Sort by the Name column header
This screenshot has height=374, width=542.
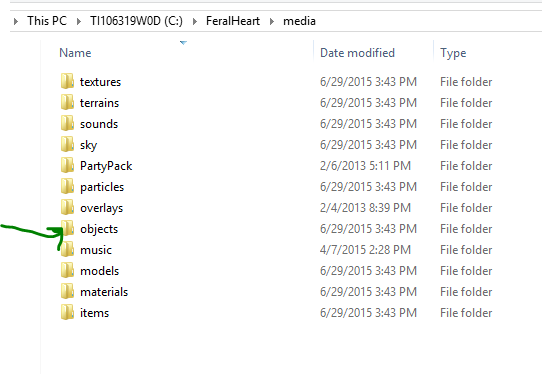click(x=75, y=53)
